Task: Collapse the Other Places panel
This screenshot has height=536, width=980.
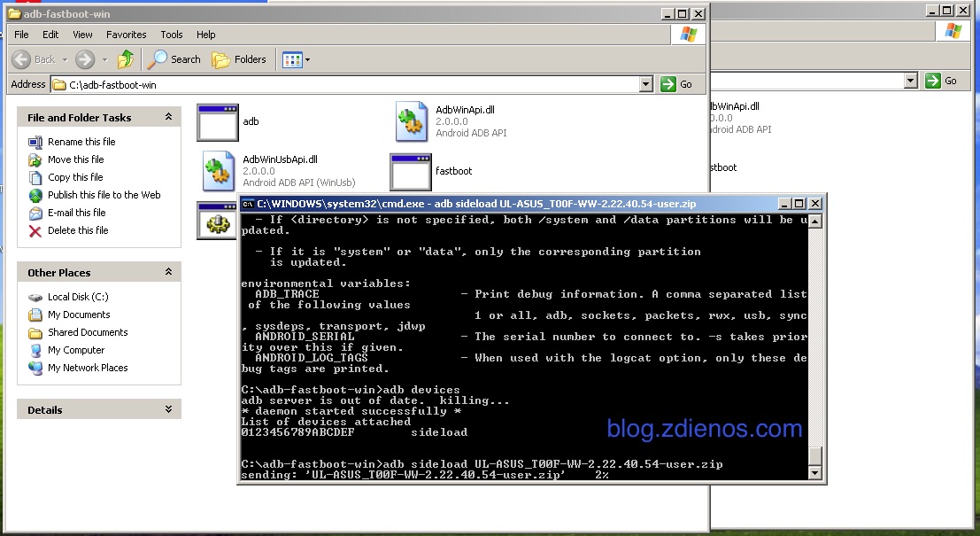Action: 168,272
